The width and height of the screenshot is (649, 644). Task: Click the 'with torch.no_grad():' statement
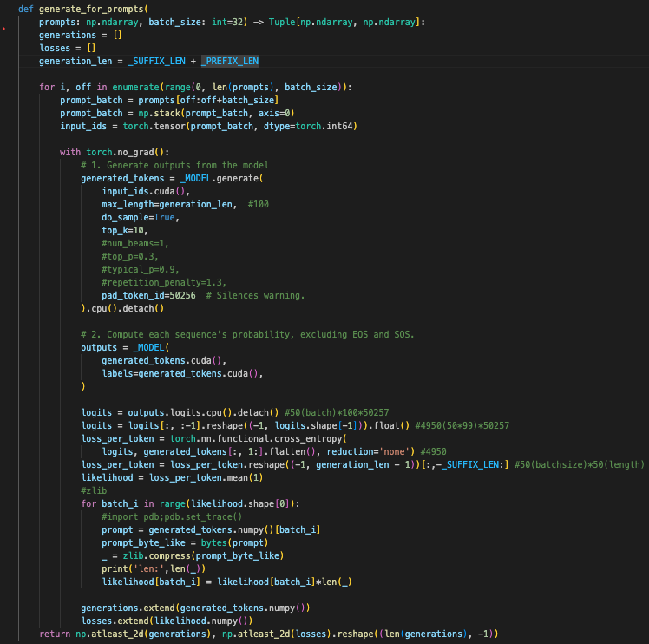tap(115, 152)
